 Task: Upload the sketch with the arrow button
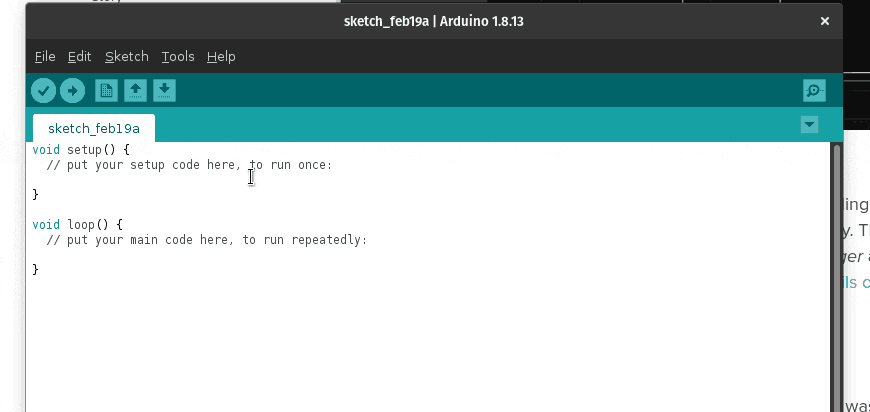[x=72, y=91]
